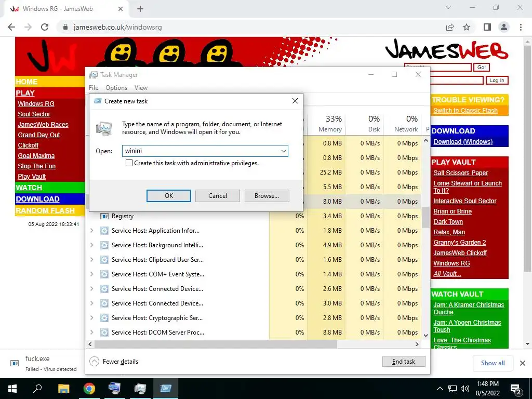The width and height of the screenshot is (532, 399).
Task: Open Task Manager Options menu
Action: (x=116, y=87)
